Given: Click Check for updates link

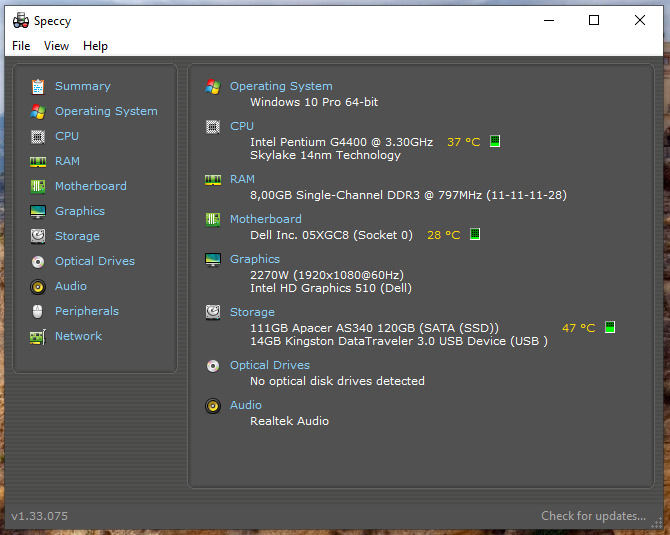Looking at the screenshot, I should (x=594, y=516).
